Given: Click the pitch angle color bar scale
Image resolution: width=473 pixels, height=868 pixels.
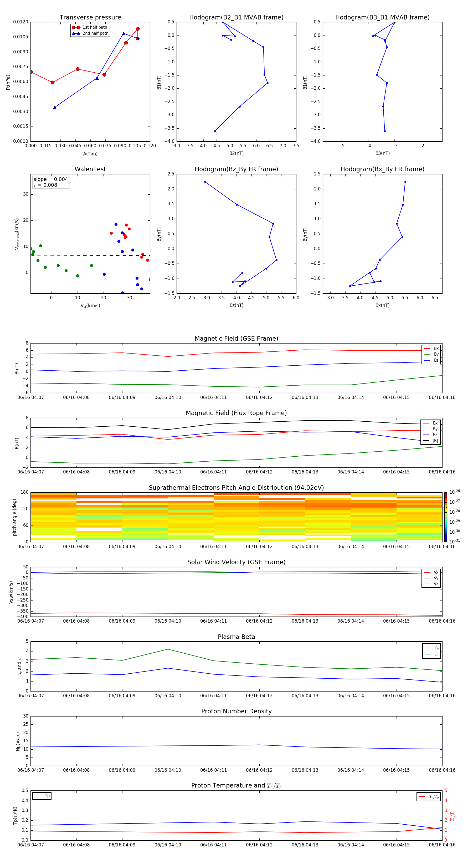Looking at the screenshot, I should point(446,517).
